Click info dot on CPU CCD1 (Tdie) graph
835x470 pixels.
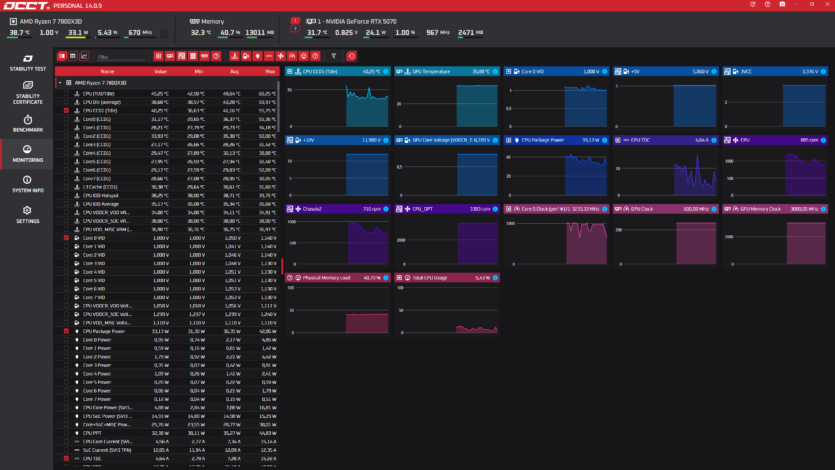click(x=386, y=71)
